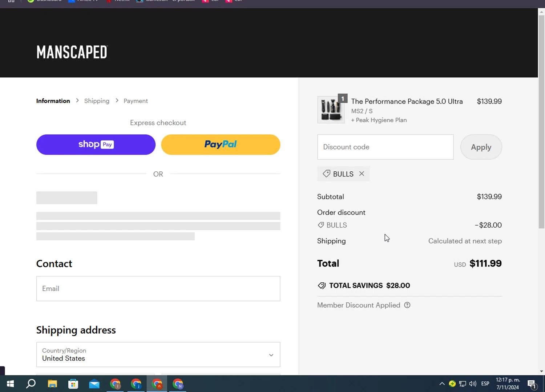Click the MANSCAPED logo
545x392 pixels.
pyautogui.click(x=72, y=52)
